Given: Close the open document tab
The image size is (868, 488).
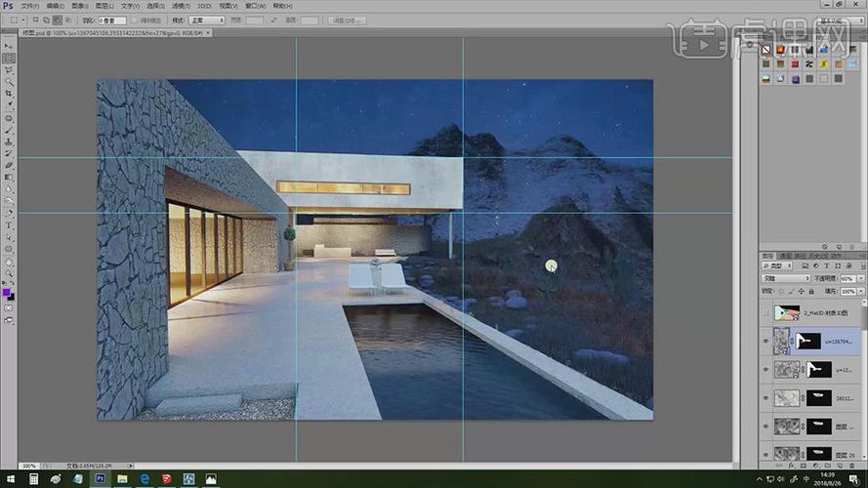Looking at the screenshot, I should pos(208,32).
